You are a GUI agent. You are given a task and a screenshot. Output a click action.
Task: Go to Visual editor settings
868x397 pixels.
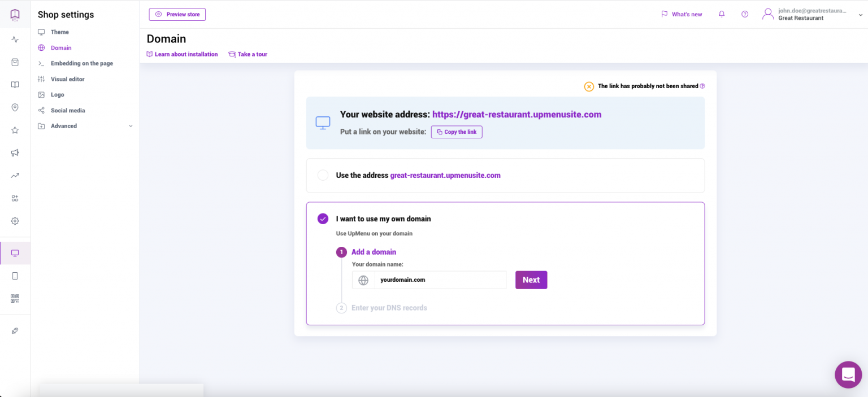pyautogui.click(x=67, y=79)
